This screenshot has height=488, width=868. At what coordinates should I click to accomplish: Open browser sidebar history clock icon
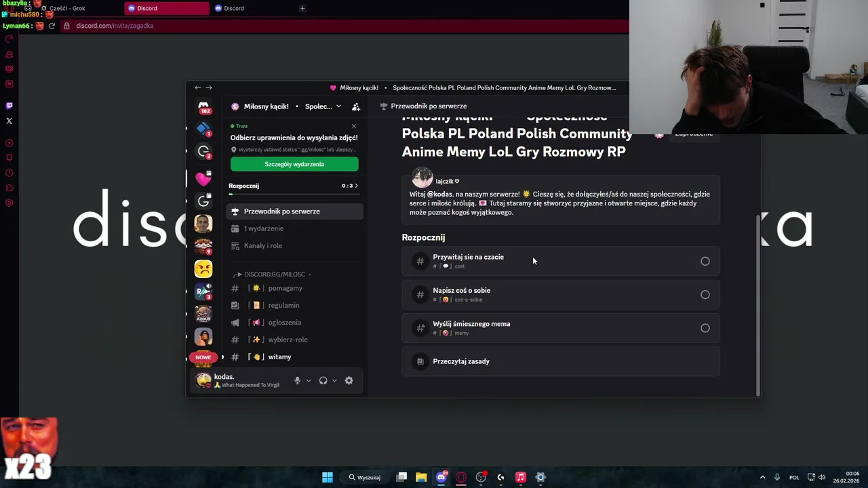(9, 173)
